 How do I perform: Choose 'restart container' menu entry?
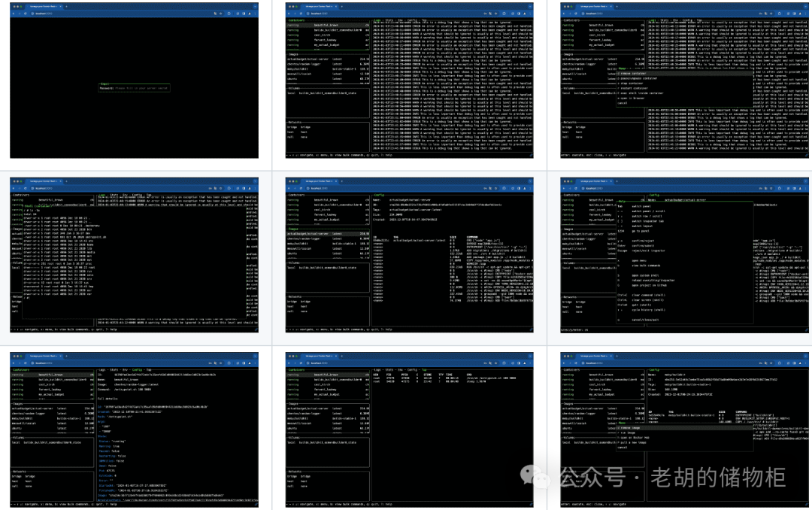tap(685, 88)
